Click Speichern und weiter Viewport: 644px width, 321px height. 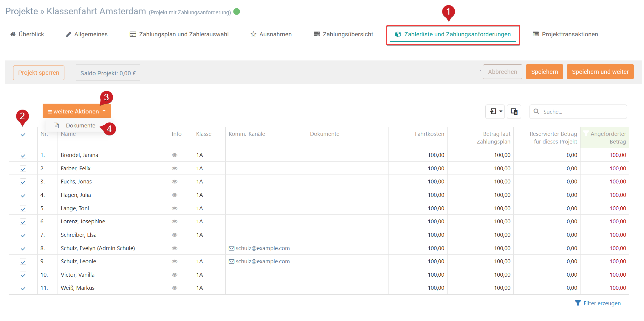[x=600, y=72]
